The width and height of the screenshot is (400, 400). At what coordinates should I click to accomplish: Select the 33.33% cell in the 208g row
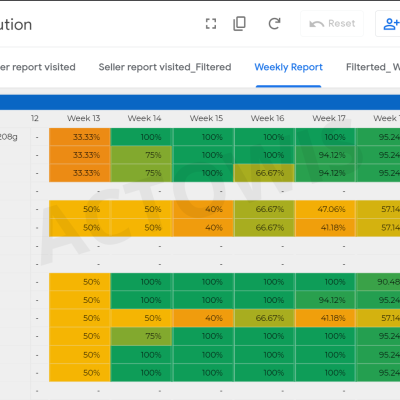(x=80, y=137)
